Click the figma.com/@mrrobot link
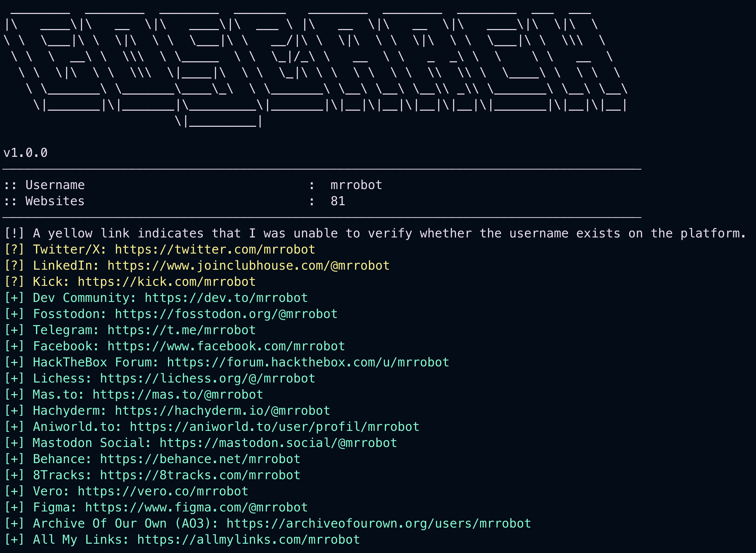756x553 pixels. pyautogui.click(x=196, y=507)
